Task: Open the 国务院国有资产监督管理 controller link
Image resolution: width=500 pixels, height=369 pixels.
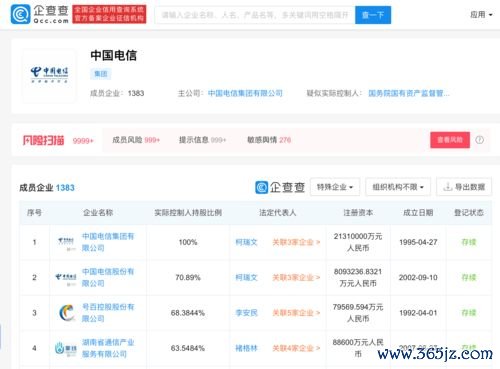Action: tap(409, 93)
